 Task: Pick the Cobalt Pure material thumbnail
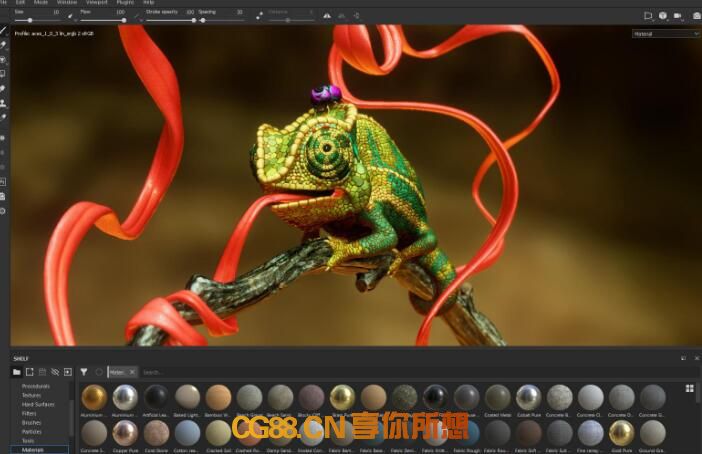pyautogui.click(x=528, y=398)
